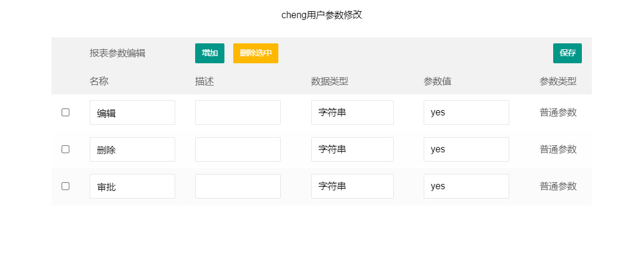The width and height of the screenshot is (644, 280).
Task: Click the 数据类型 column header
Action: [329, 81]
